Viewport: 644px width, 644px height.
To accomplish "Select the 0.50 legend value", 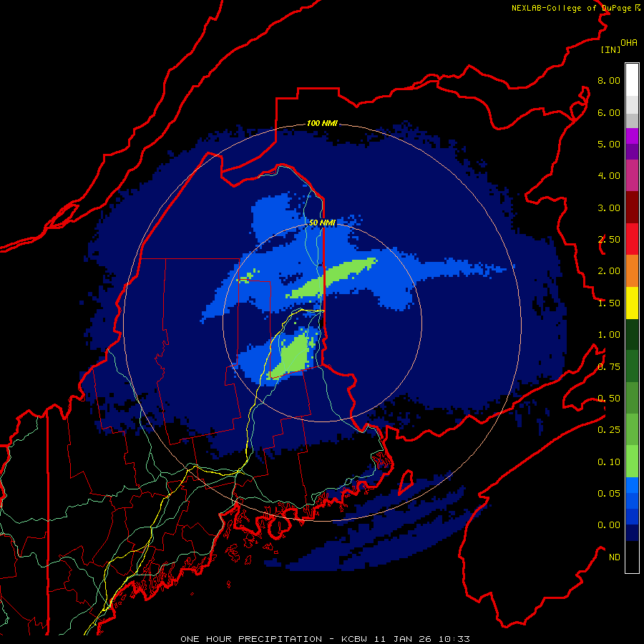I will [609, 399].
